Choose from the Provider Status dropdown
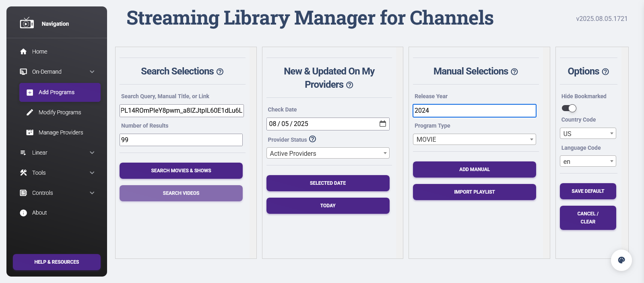The height and width of the screenshot is (283, 644). 328,153
